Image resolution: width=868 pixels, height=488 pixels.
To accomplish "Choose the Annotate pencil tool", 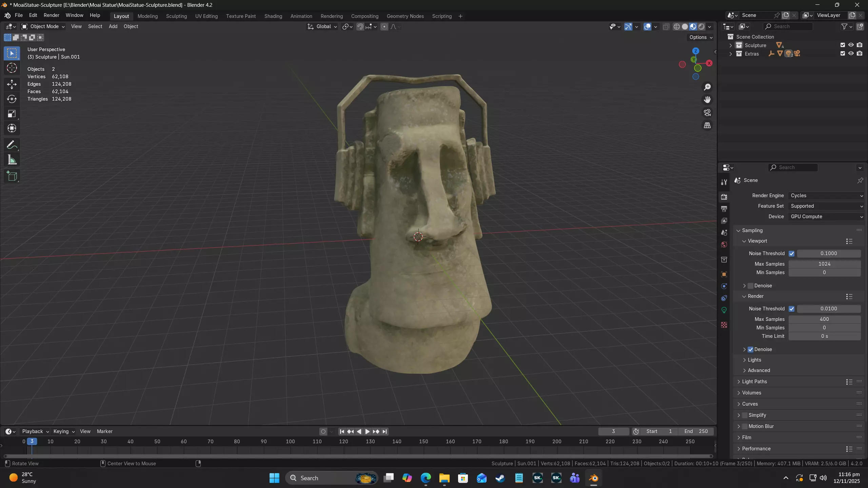I will [x=12, y=145].
